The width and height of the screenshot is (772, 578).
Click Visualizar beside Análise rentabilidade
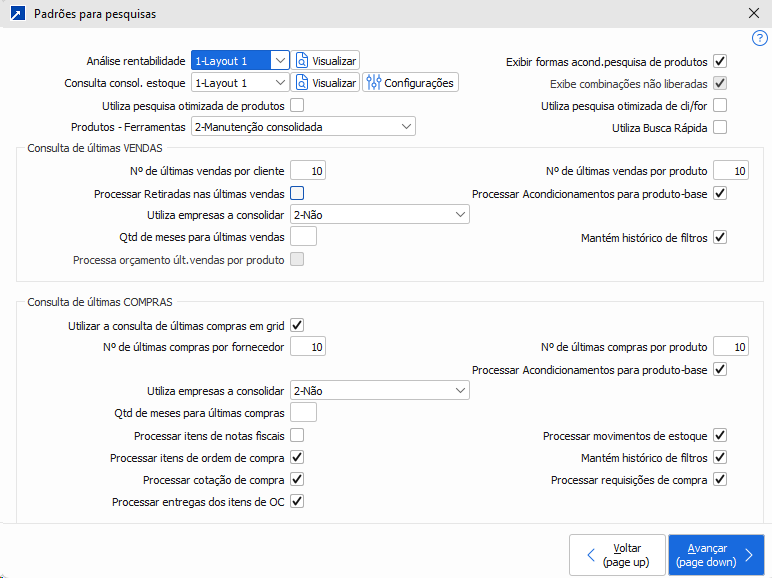[326, 61]
